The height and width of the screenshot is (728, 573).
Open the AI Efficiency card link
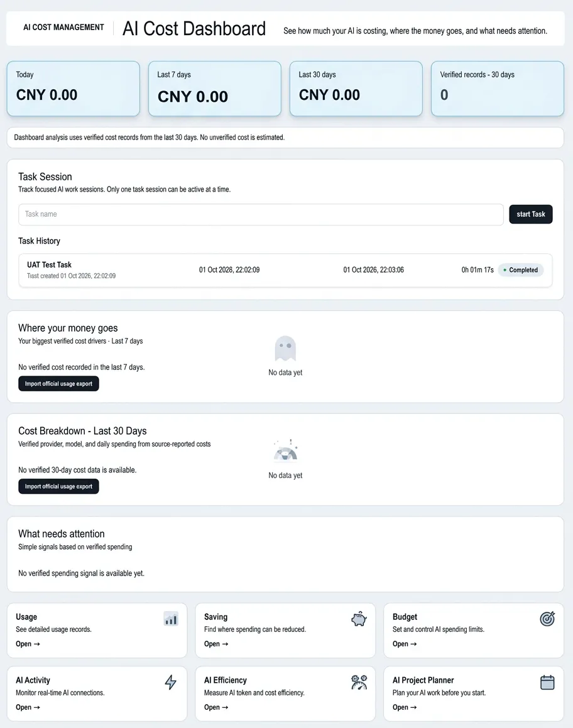[x=216, y=707]
